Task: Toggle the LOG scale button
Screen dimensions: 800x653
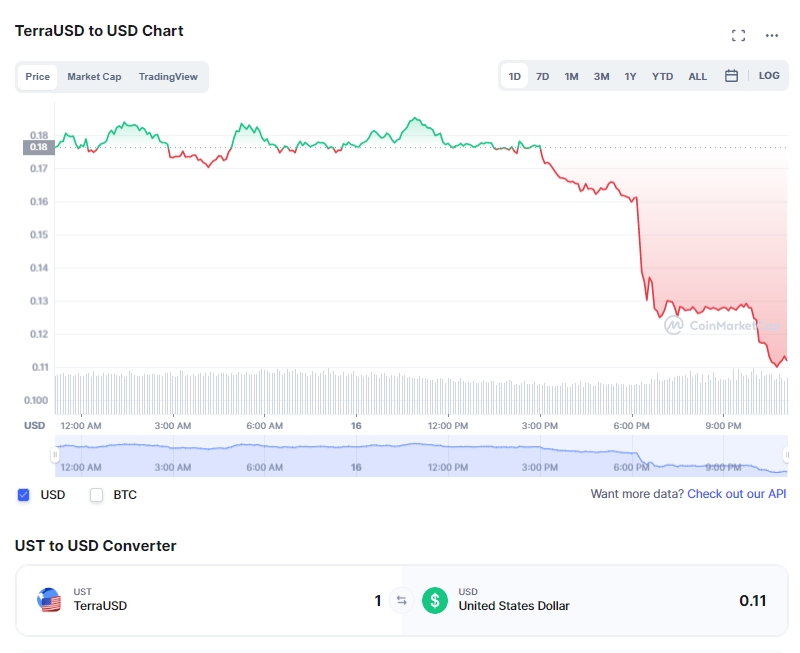Action: point(769,76)
